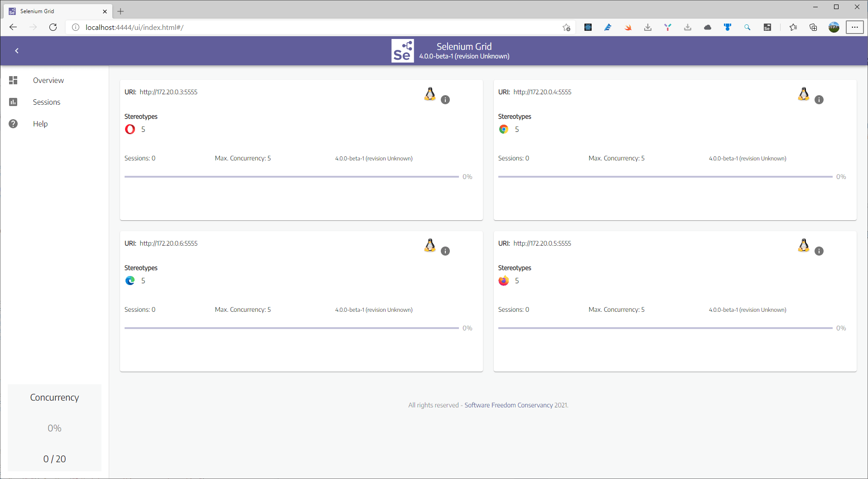Go back to the previous page

[x=13, y=27]
